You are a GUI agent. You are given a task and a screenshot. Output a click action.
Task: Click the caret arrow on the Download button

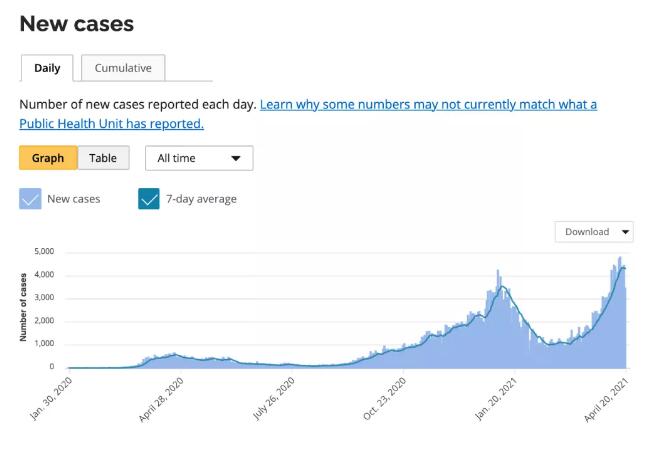click(x=626, y=232)
